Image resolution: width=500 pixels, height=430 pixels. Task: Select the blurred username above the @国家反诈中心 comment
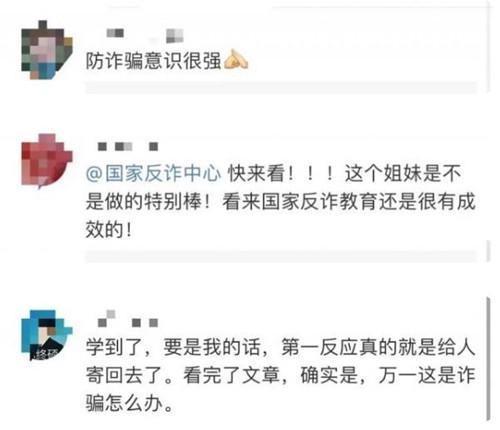[128, 146]
